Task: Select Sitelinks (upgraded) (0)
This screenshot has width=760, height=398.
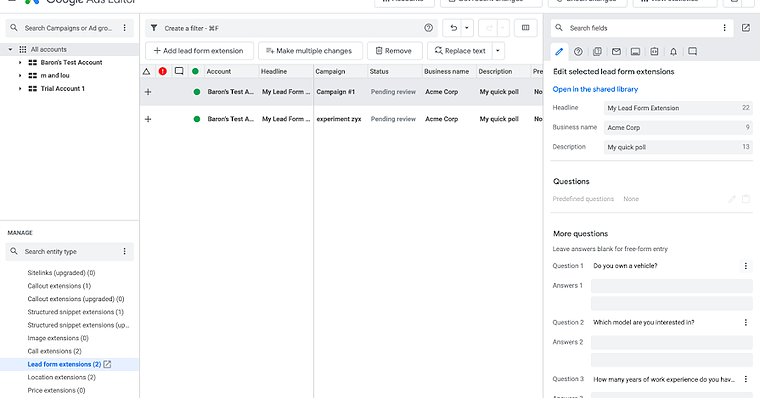Action: [x=61, y=273]
